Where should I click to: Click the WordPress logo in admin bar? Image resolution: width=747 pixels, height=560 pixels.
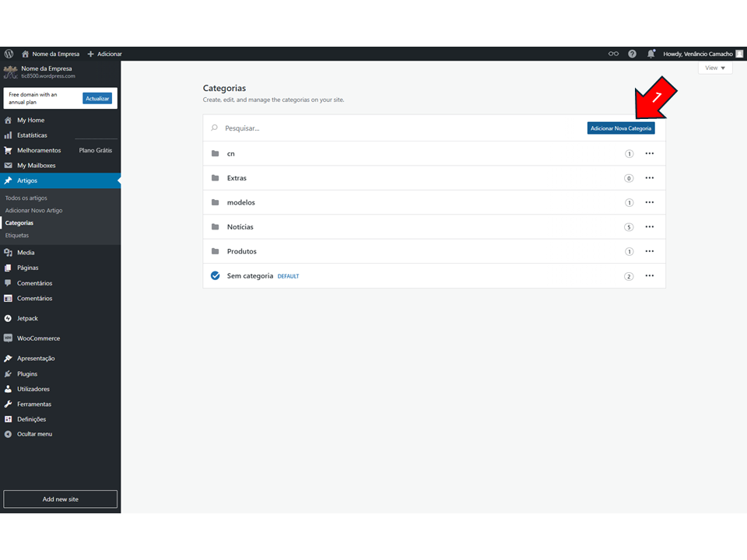point(9,54)
